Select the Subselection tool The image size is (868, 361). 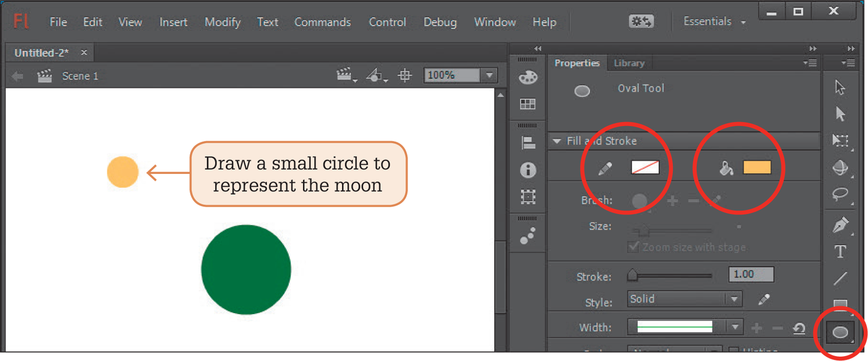click(x=840, y=114)
